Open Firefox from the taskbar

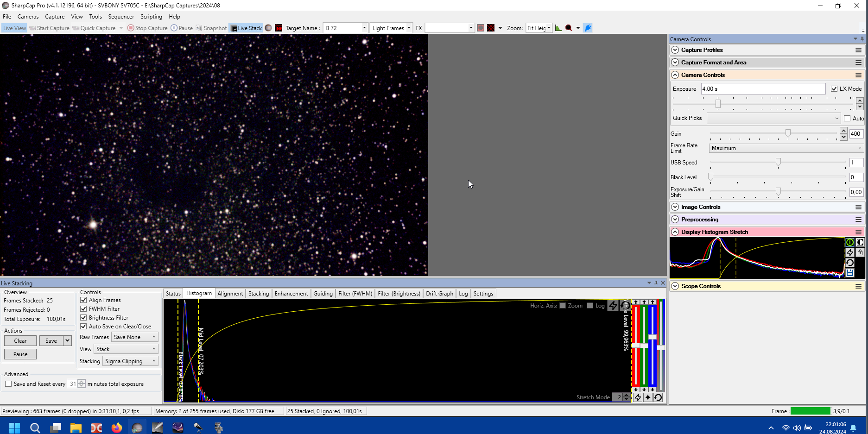pyautogui.click(x=117, y=428)
